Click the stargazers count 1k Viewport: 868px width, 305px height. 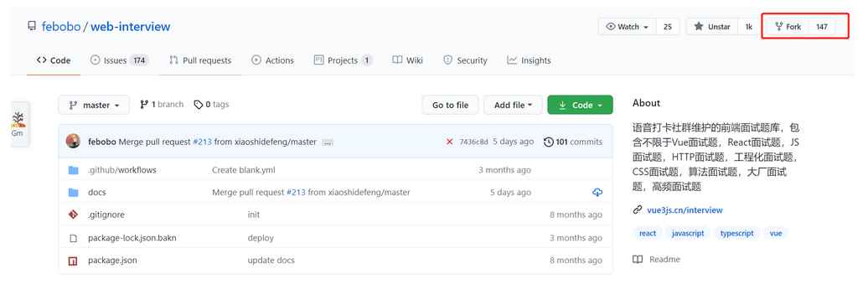point(748,27)
